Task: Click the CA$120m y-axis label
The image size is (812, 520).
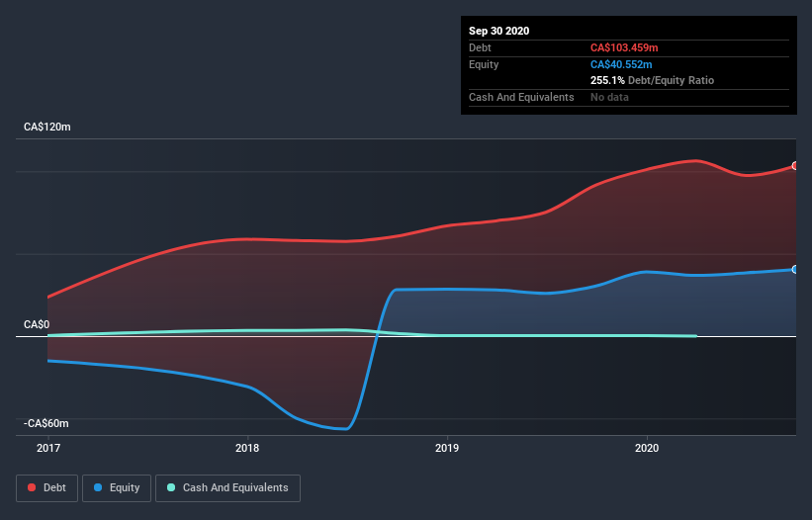Action: point(47,127)
